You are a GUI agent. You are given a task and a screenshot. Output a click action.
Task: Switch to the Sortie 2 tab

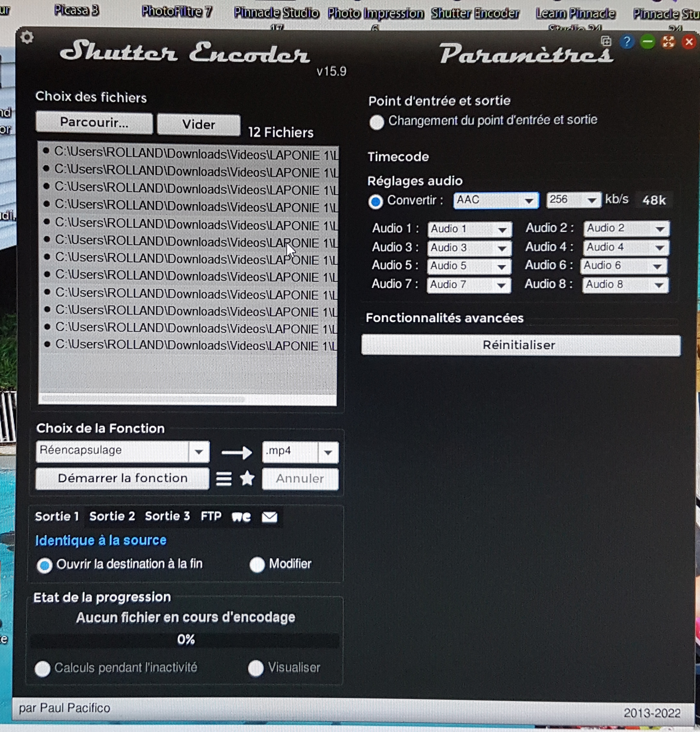tap(112, 517)
